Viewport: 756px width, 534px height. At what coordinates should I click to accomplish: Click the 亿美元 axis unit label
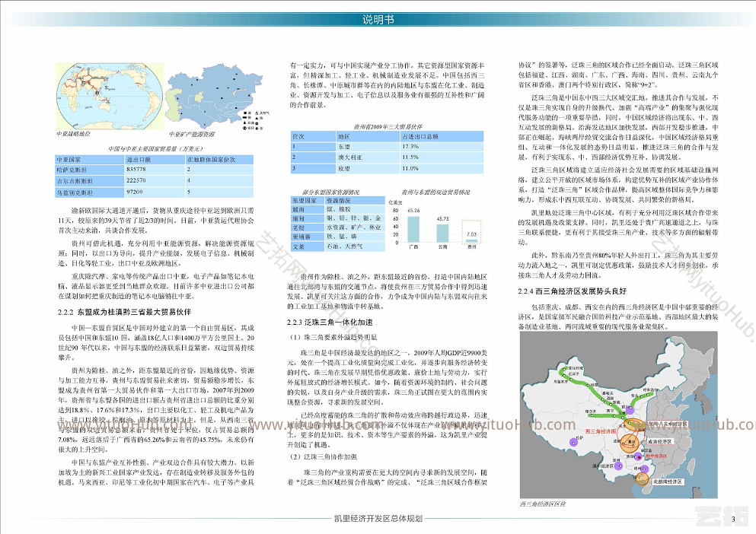point(395,202)
